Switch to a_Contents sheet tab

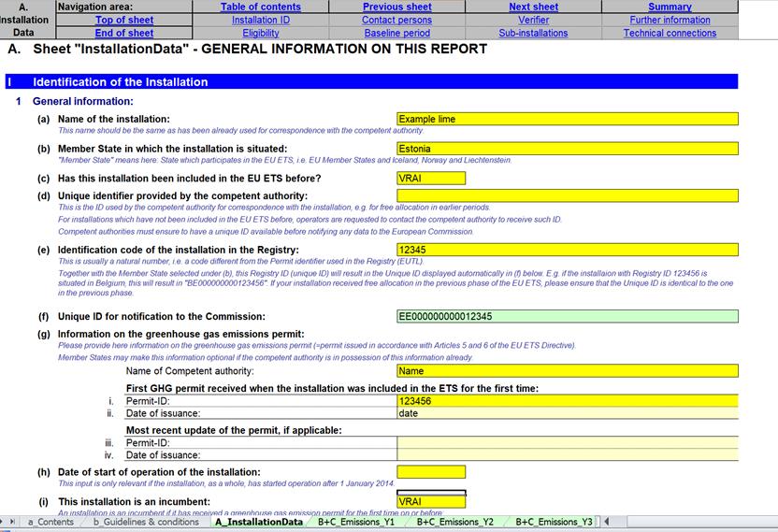pos(50,522)
